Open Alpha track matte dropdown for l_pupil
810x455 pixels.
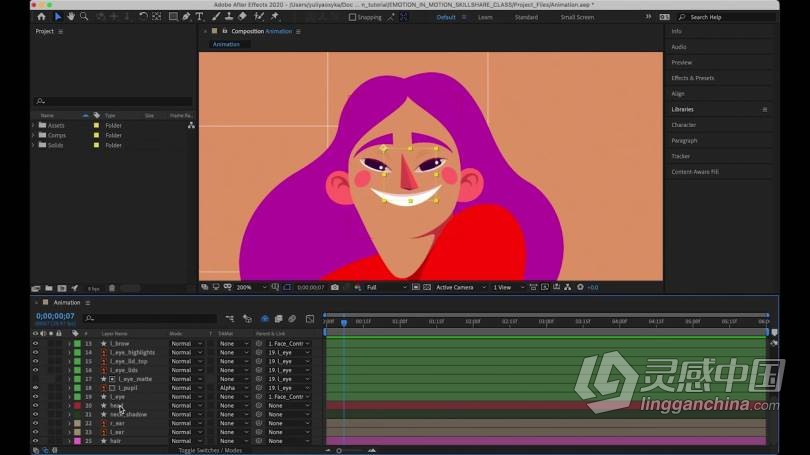[x=233, y=388]
